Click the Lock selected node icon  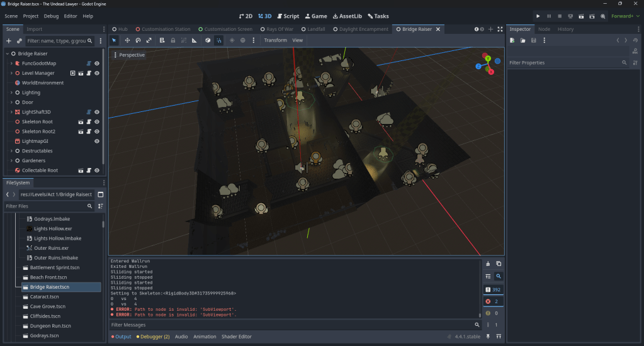pyautogui.click(x=172, y=40)
